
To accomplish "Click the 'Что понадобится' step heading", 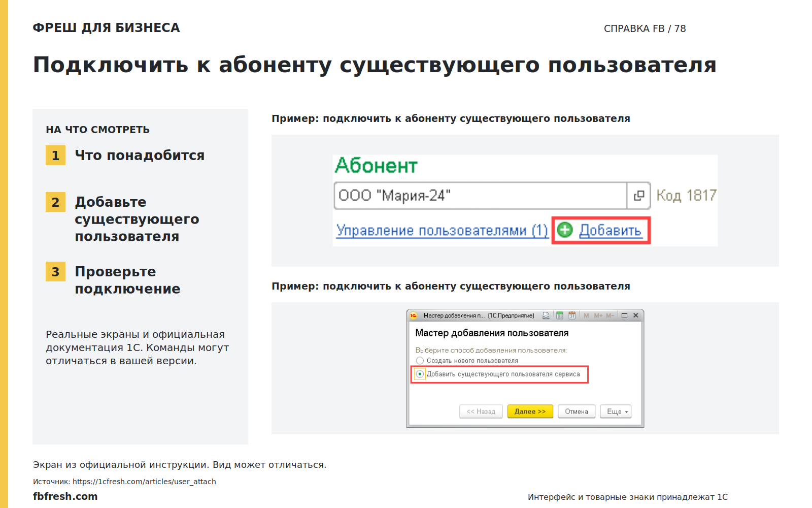I will tap(140, 155).
